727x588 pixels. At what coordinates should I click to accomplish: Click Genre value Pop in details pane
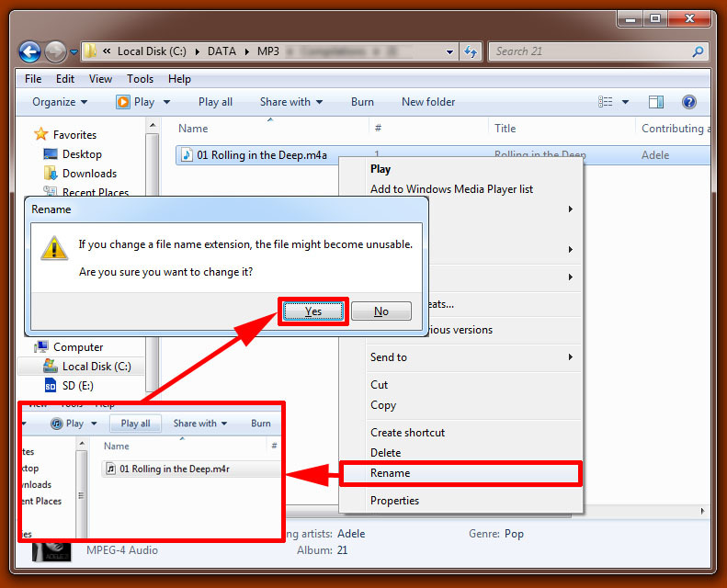pyautogui.click(x=514, y=534)
